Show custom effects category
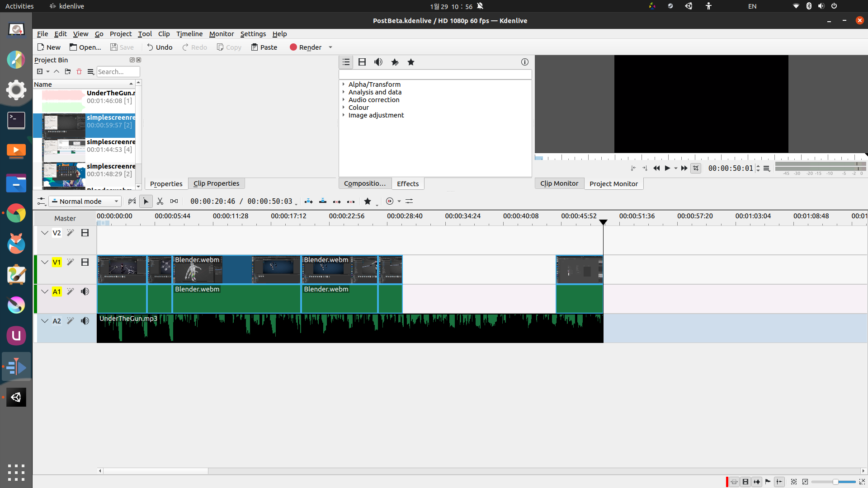The width and height of the screenshot is (868, 488). tap(395, 62)
